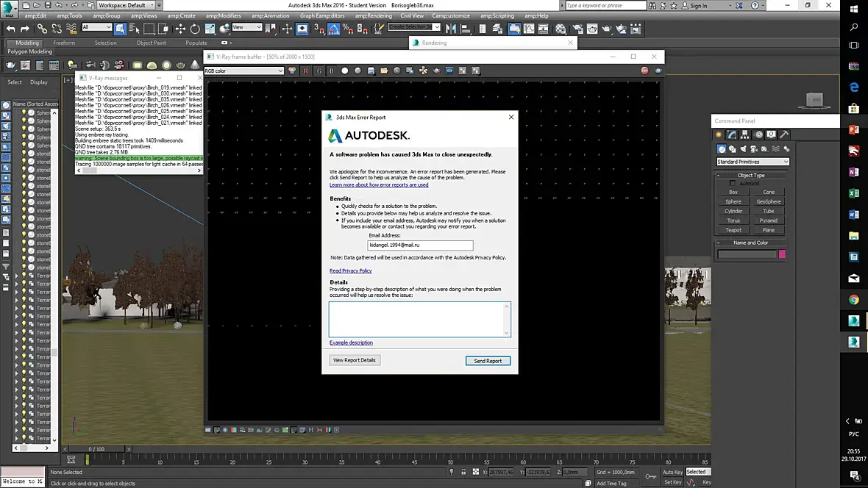The image size is (868, 488).
Task: Open the Utilities hammer tab
Action: pos(784,134)
